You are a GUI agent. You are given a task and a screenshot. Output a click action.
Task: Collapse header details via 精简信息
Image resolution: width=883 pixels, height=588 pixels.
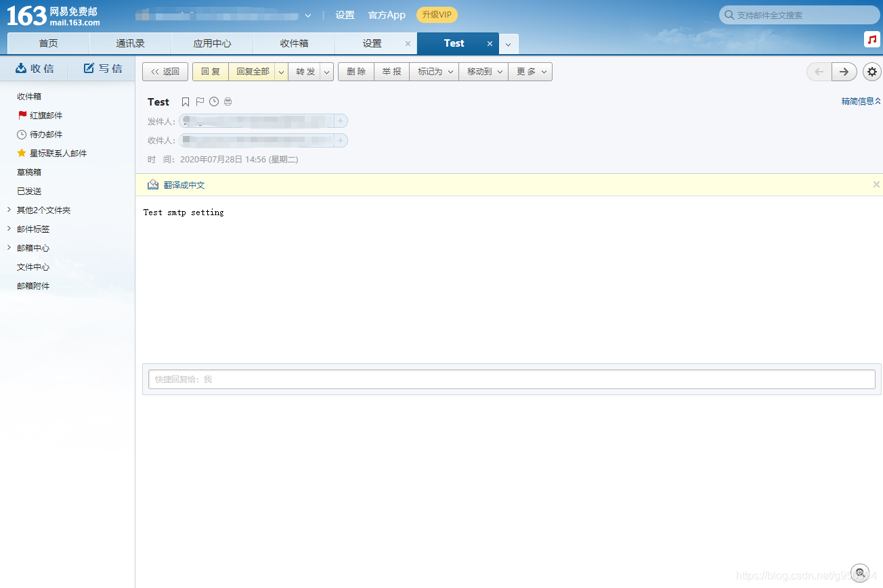(861, 101)
